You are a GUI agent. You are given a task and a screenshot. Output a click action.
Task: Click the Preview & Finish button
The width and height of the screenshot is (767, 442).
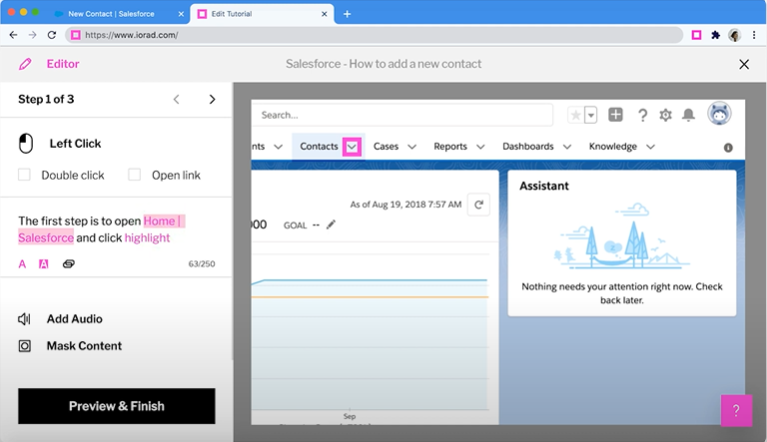(116, 406)
